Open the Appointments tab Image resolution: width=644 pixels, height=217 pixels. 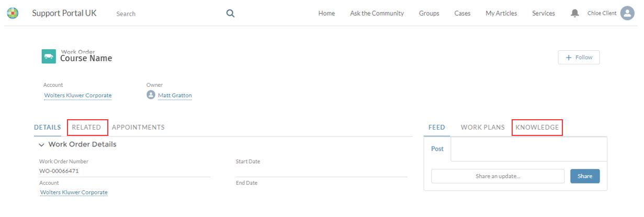pyautogui.click(x=138, y=127)
